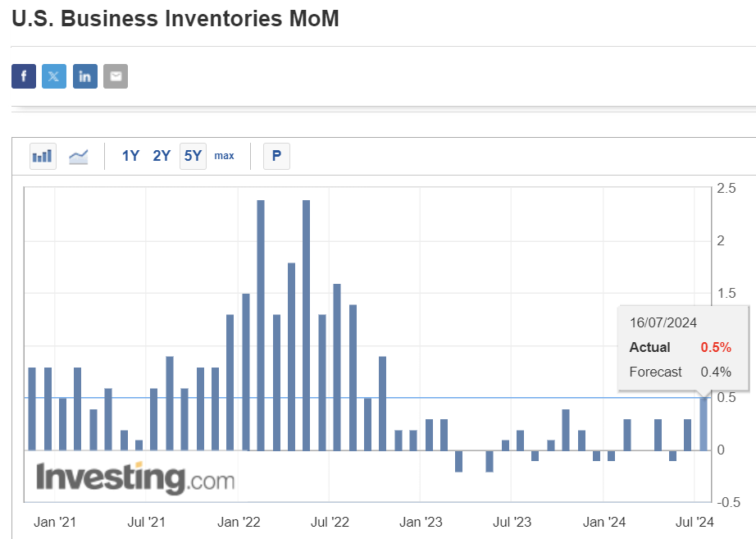Click the U.S. Business Inventories MoM heading

[175, 18]
